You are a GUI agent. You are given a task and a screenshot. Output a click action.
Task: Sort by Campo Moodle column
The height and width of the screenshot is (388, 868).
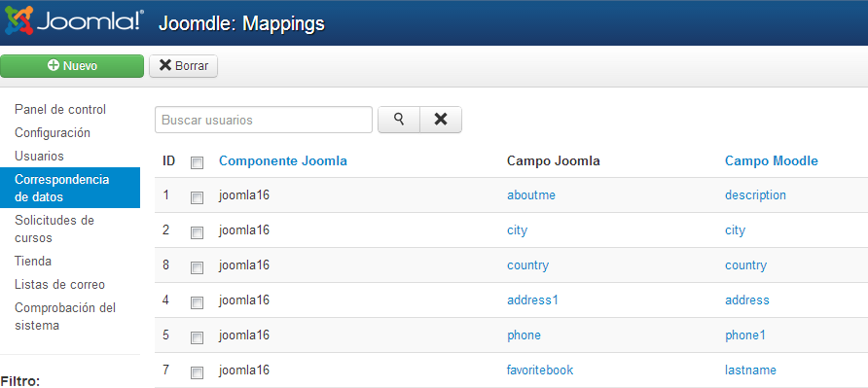click(772, 161)
